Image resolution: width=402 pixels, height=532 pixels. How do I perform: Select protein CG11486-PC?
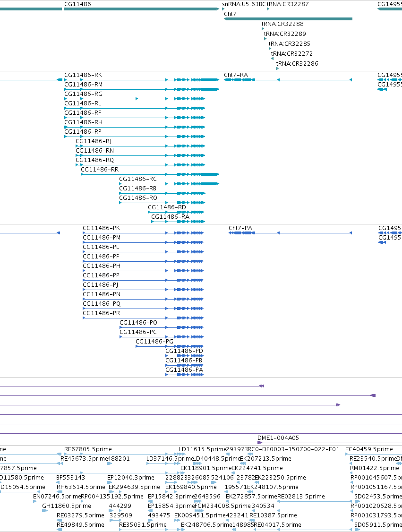pyautogui.click(x=138, y=332)
